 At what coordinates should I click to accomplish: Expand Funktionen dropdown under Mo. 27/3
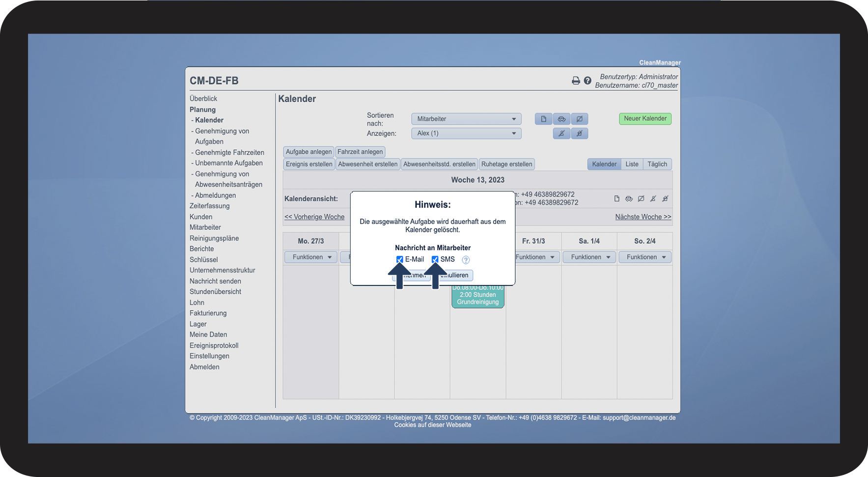point(311,257)
